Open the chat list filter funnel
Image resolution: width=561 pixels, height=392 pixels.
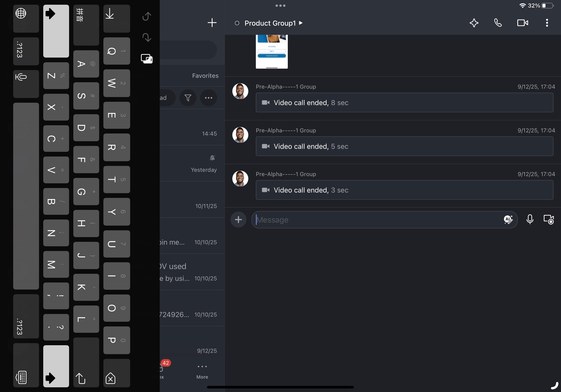tap(188, 98)
